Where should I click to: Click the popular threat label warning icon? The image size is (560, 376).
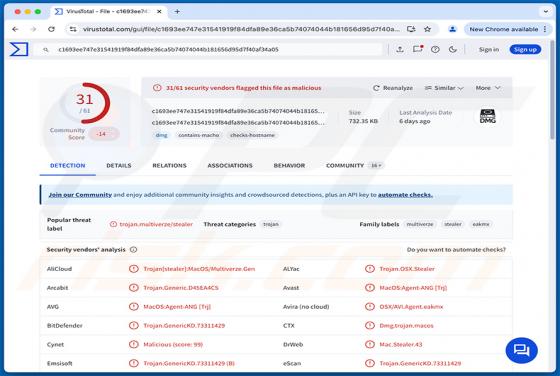tap(113, 224)
